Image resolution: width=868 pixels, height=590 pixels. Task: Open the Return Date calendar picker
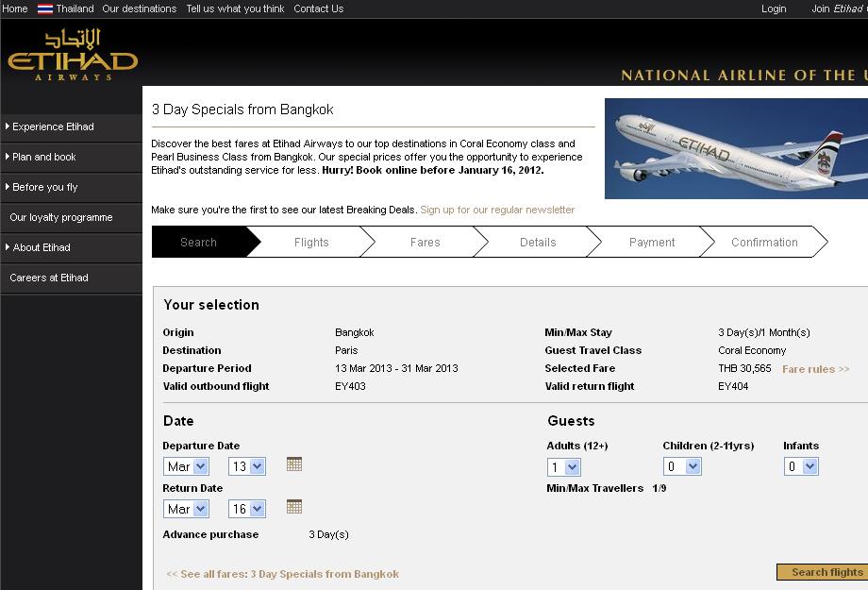[x=294, y=506]
